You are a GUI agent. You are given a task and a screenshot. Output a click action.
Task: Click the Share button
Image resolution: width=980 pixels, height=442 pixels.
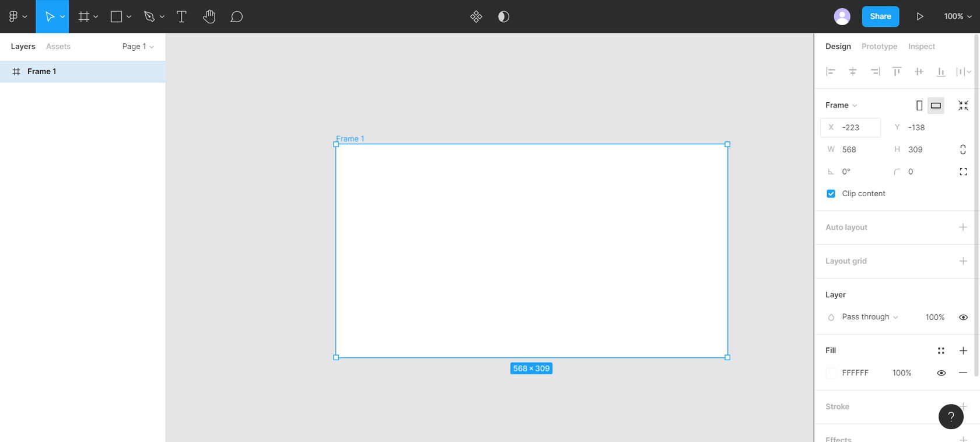coord(880,17)
